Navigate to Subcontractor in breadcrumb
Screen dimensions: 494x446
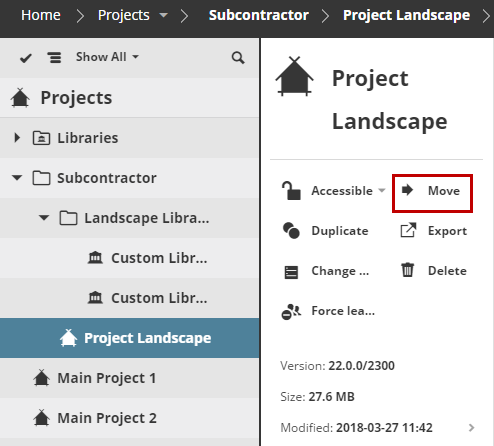(259, 15)
